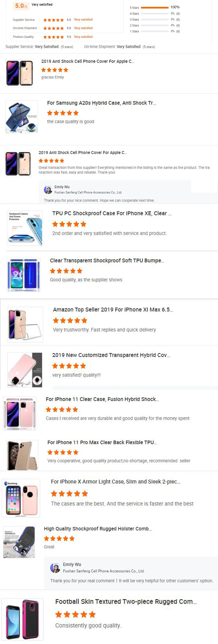Click Product Quality star rating row

coord(53,37)
